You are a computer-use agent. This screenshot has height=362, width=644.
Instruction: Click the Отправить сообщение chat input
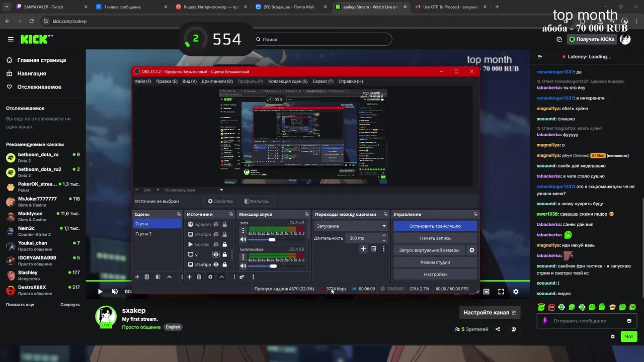coord(587,321)
